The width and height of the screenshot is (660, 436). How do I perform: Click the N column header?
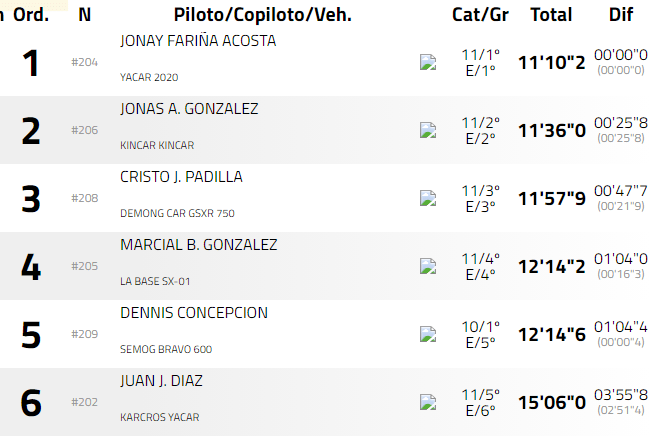click(84, 15)
